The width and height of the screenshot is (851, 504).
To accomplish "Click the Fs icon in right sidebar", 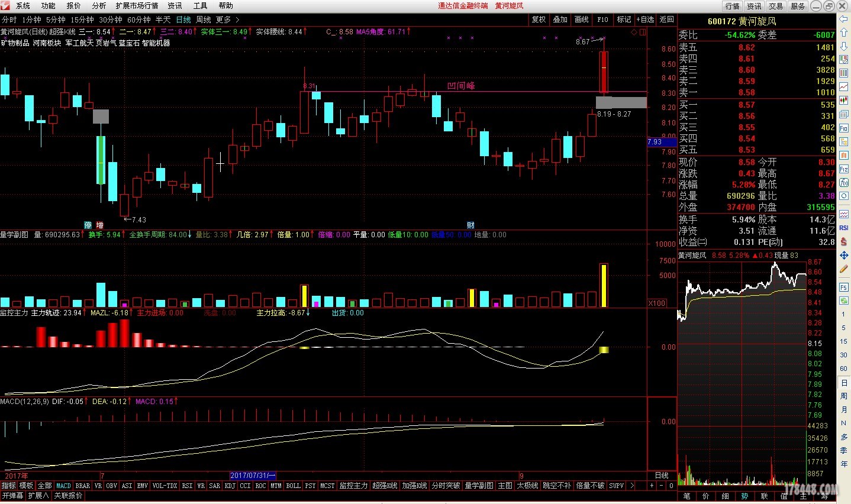I will [844, 287].
